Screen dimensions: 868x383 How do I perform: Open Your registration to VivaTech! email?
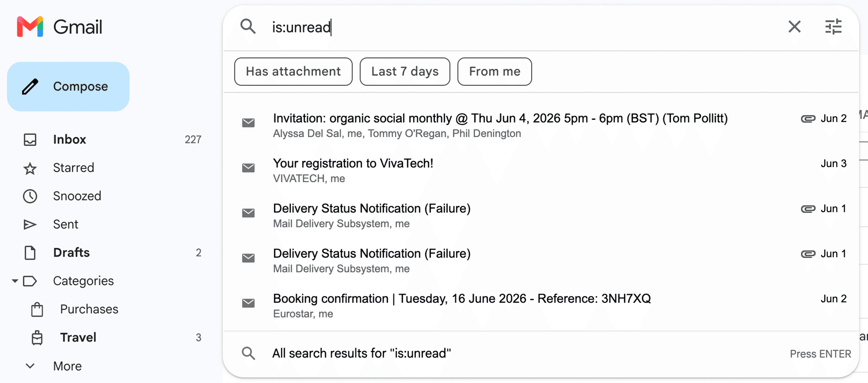click(541, 171)
